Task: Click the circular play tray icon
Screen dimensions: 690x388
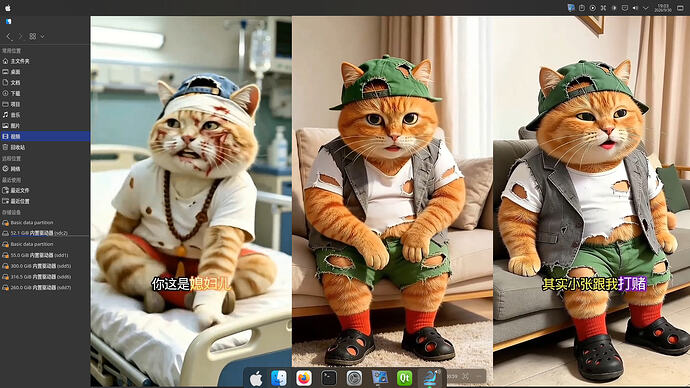Action: (593, 8)
